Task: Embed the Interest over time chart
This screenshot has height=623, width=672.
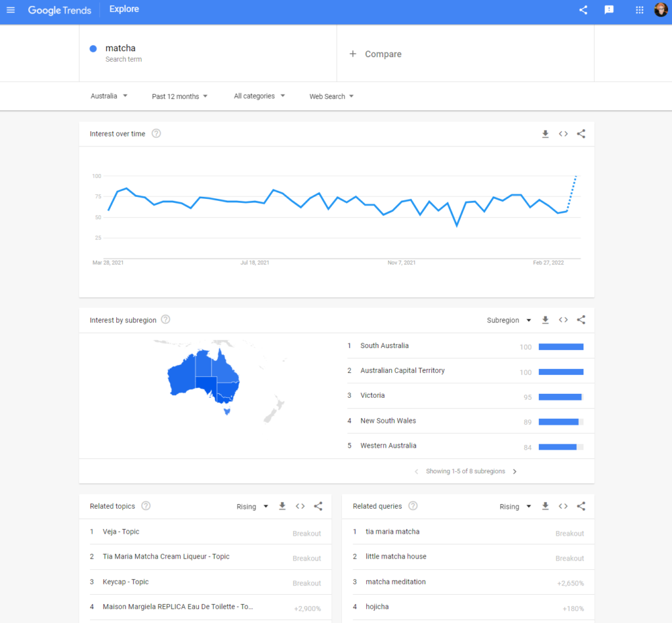Action: point(563,134)
